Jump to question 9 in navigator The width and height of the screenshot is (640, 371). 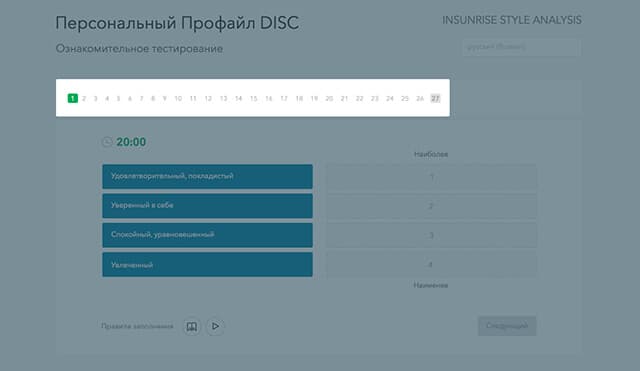(164, 98)
